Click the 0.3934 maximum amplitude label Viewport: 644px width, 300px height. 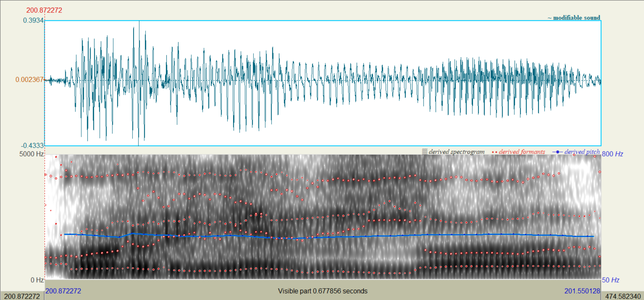(x=33, y=20)
